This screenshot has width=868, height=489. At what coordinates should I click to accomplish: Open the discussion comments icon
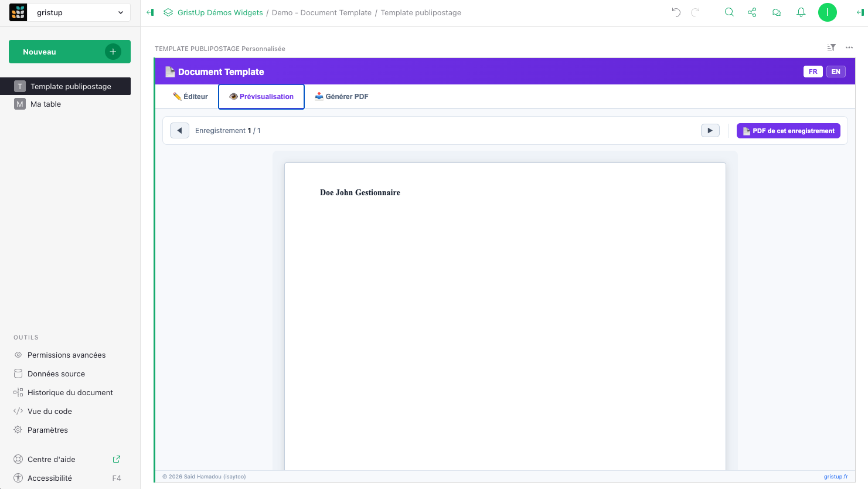click(777, 12)
